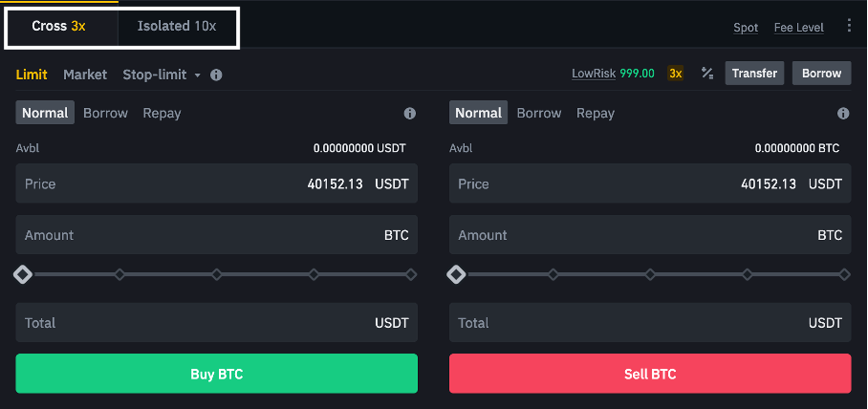Click the yellow 3x leverage badge
Image resolution: width=868 pixels, height=409 pixels.
[x=675, y=73]
